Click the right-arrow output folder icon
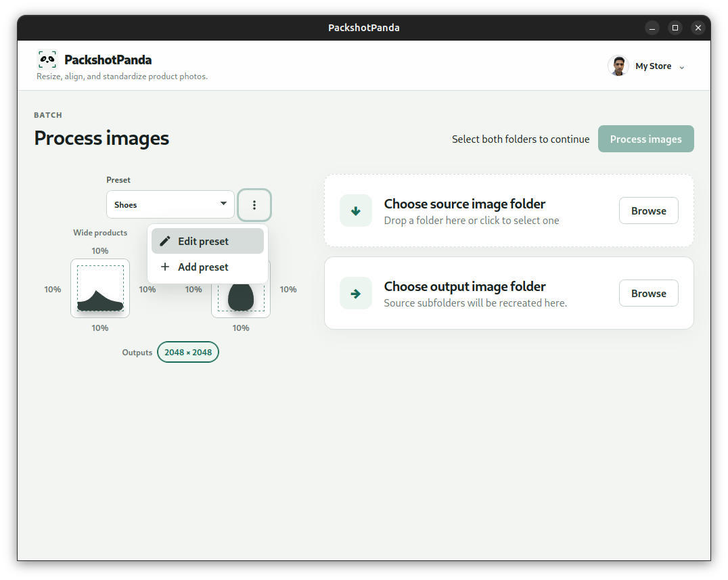 click(x=356, y=294)
